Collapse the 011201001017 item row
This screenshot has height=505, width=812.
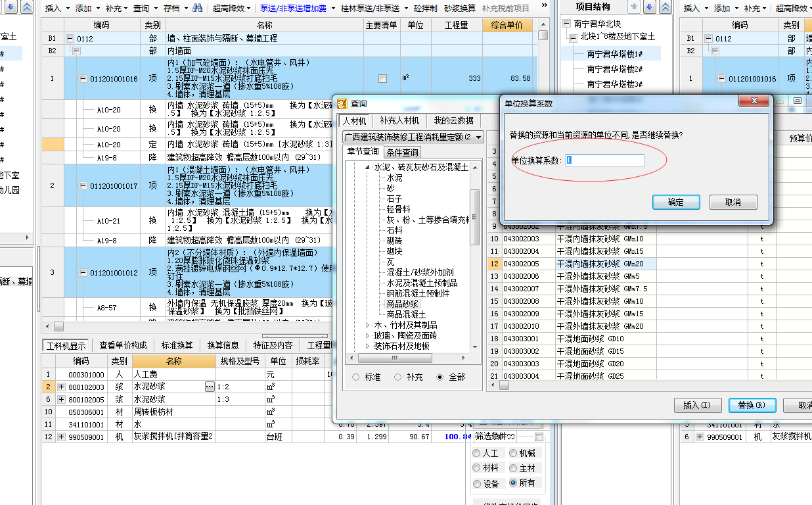(83, 186)
